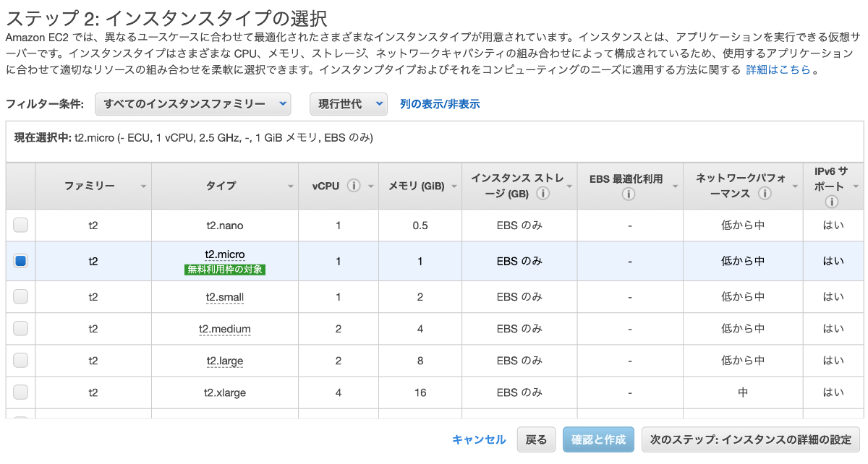Click the タイプ column header text

[x=221, y=186]
